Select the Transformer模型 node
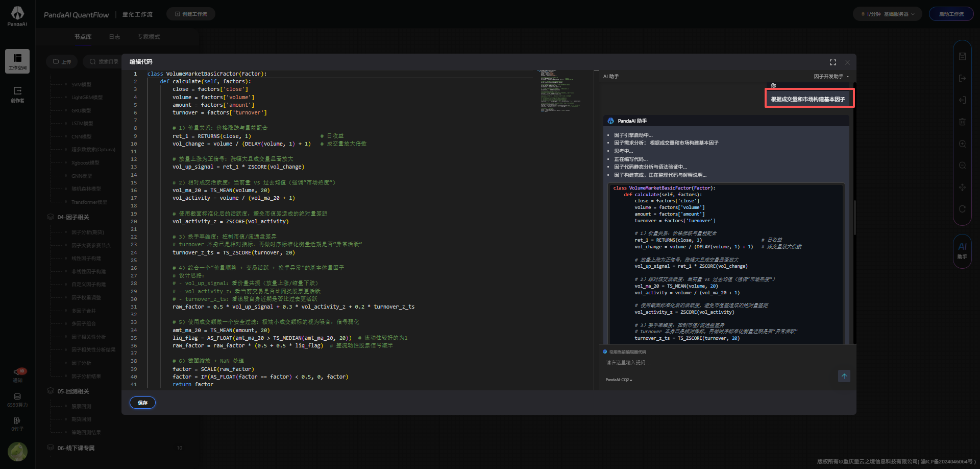This screenshot has height=469, width=980. pyautogui.click(x=89, y=202)
